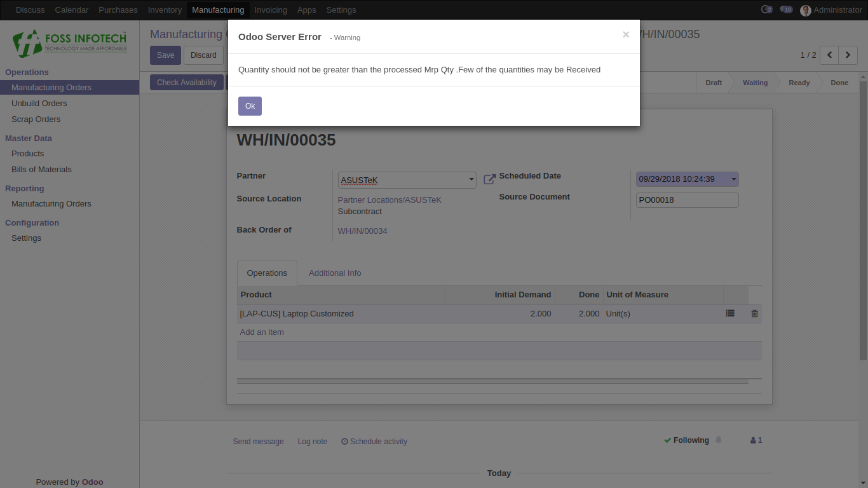Click the activities clock icon in top bar
Image resolution: width=868 pixels, height=488 pixels.
pos(766,10)
